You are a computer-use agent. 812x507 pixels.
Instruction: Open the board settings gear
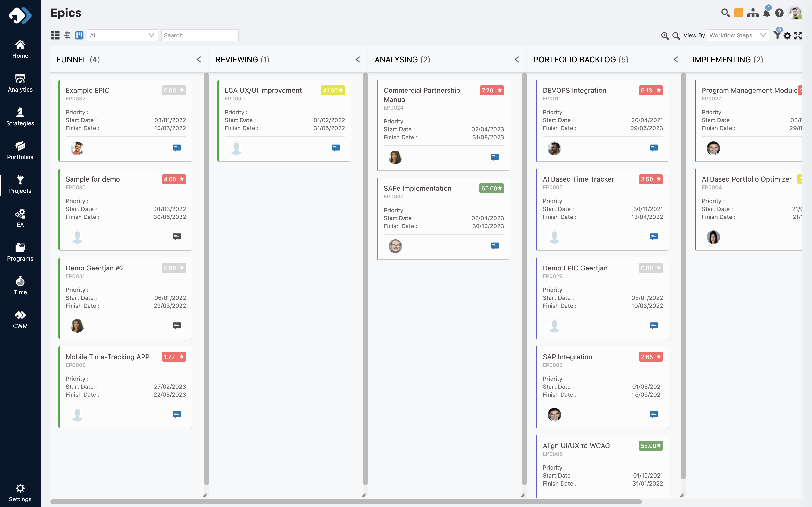click(x=788, y=35)
